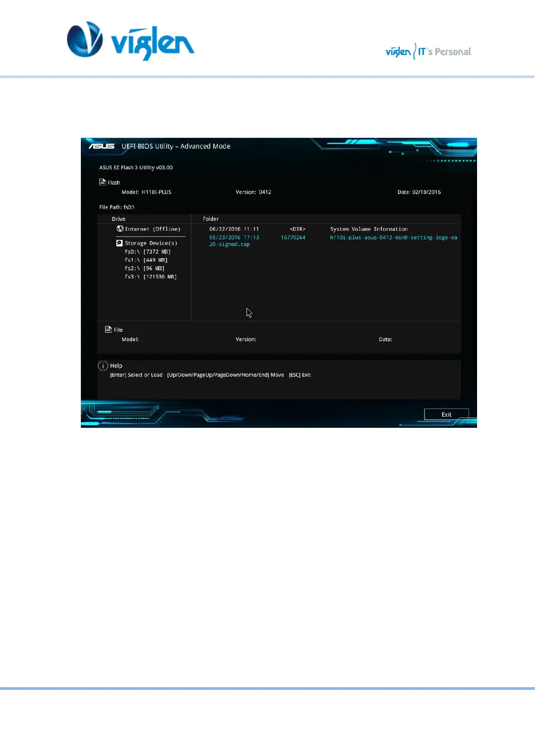
Task: Click the 06/22/2016 11:11 date entry
Action: 234,229
